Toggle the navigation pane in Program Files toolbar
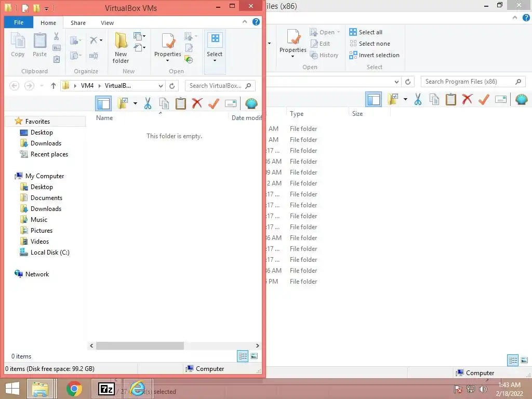 click(x=374, y=99)
